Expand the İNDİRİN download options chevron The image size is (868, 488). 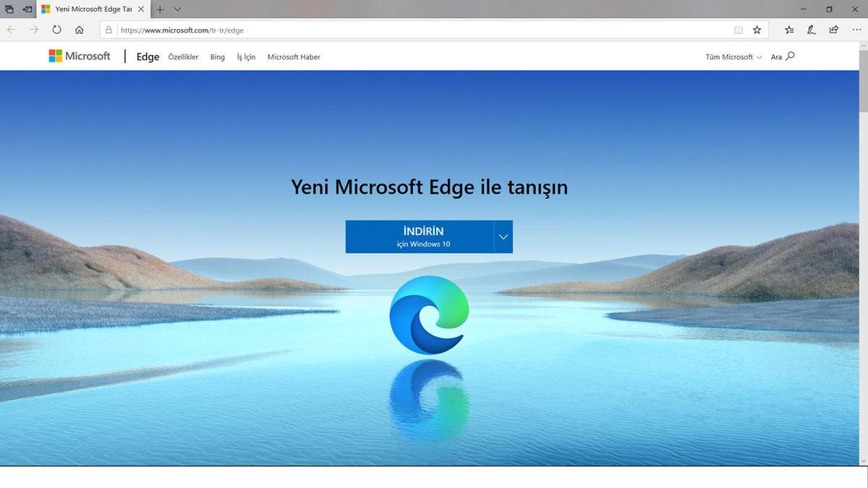(502, 236)
